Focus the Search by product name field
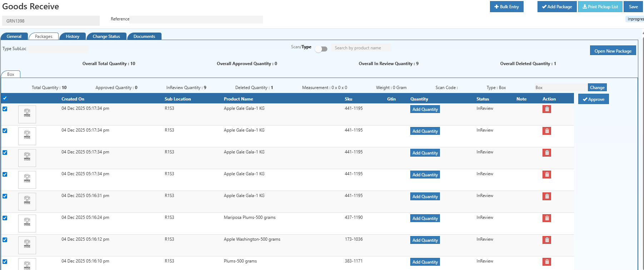This screenshot has width=644, height=270. pyautogui.click(x=361, y=48)
